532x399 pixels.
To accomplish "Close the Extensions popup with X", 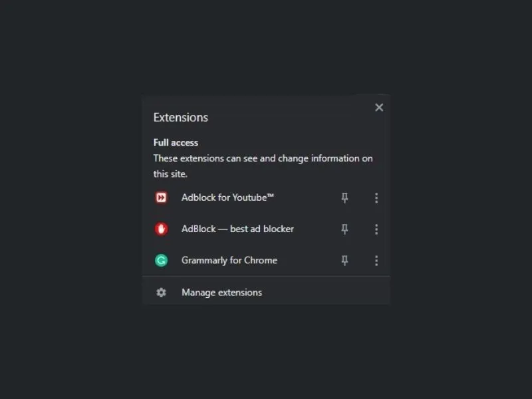I will 379,107.
